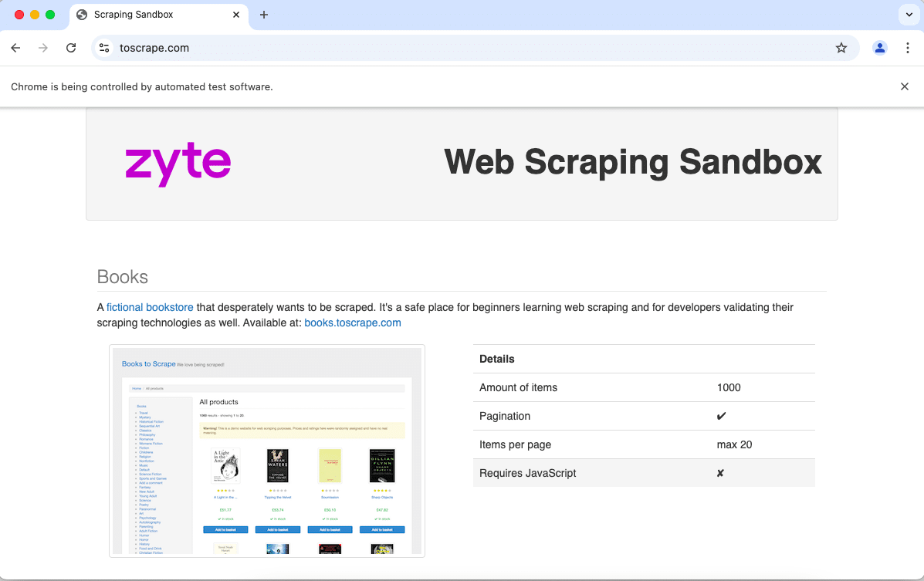
Task: Dismiss the automation notice banner
Action: pos(904,86)
